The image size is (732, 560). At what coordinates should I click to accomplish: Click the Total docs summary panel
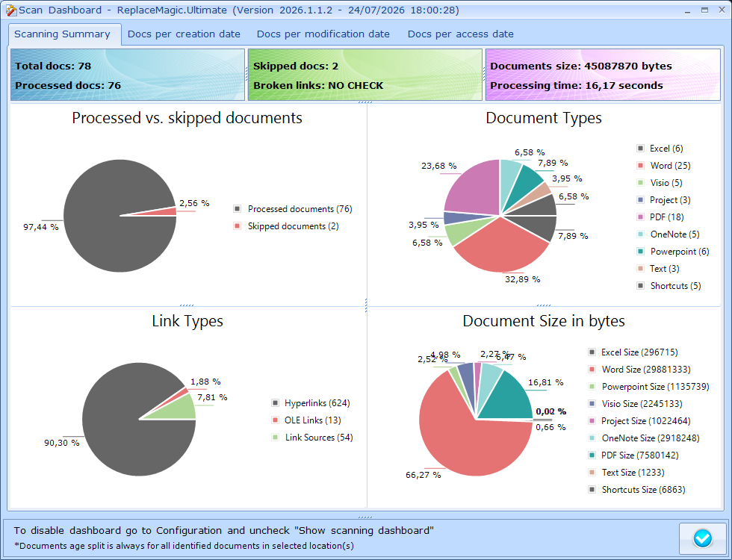[x=128, y=75]
